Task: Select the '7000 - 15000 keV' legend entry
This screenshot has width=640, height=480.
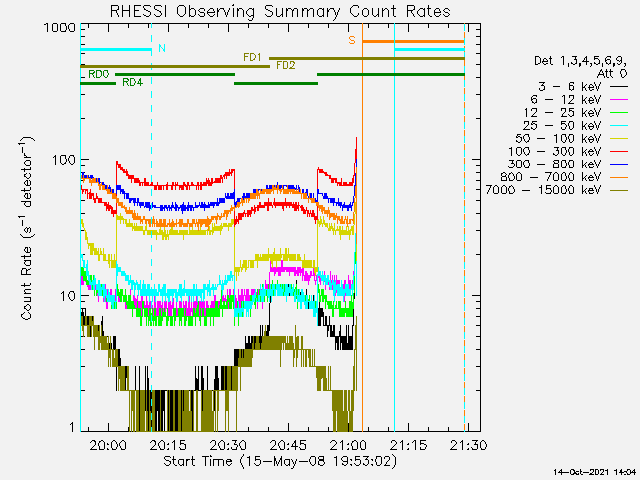Action: 557,190
